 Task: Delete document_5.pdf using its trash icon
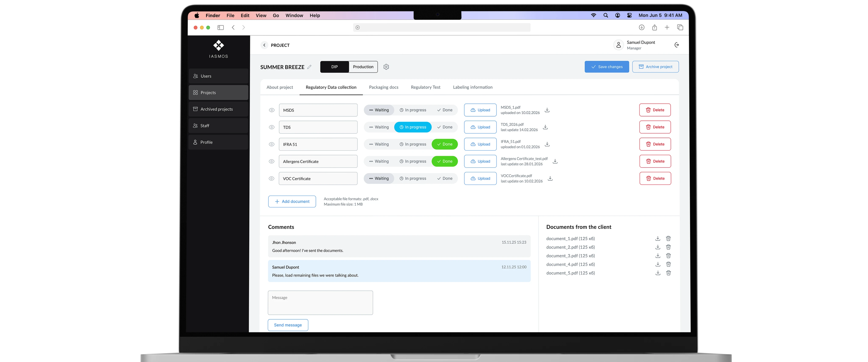point(668,273)
